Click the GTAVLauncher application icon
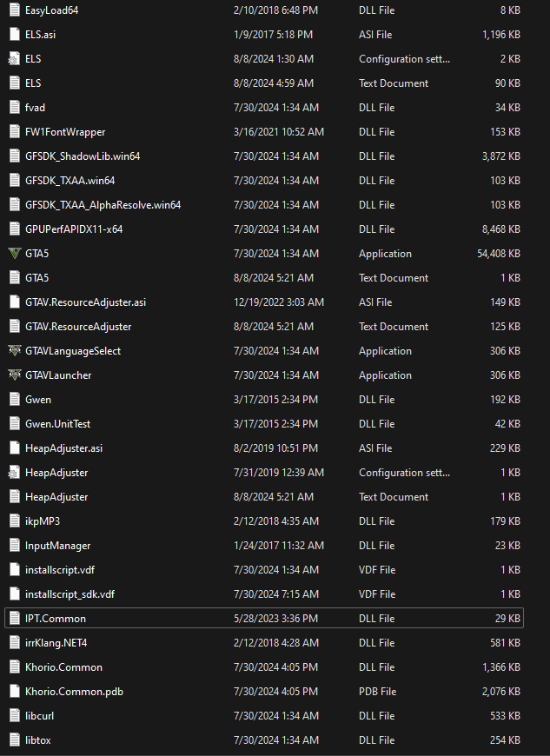 pos(14,375)
